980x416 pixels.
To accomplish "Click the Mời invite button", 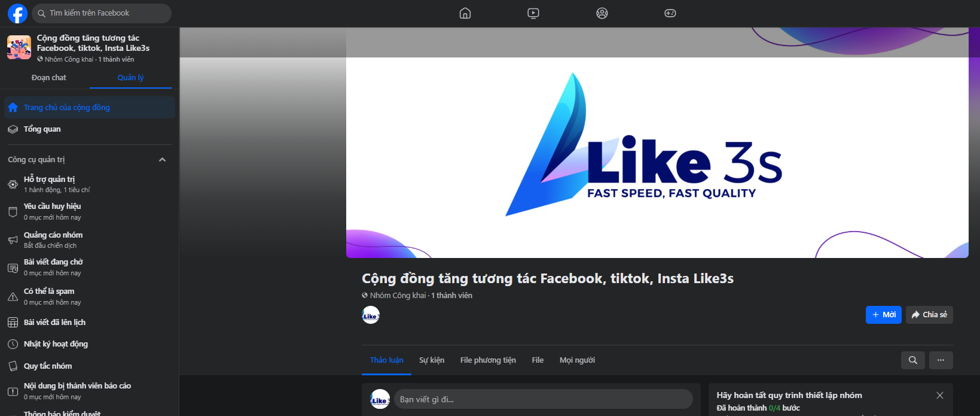I will [x=884, y=315].
